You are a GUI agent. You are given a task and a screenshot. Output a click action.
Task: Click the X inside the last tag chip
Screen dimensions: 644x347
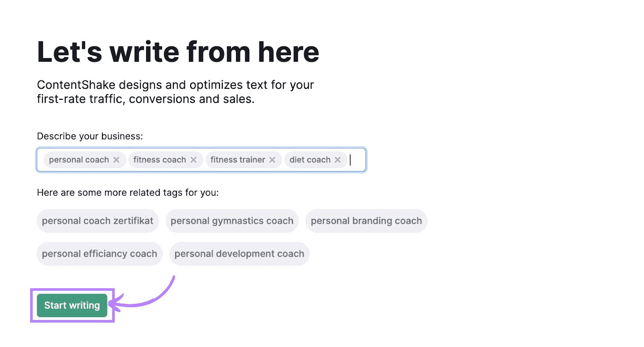click(338, 159)
